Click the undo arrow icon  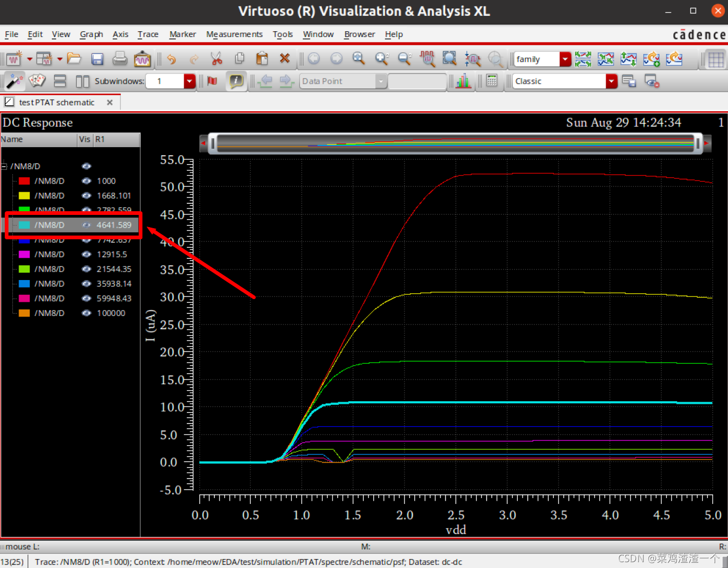tap(172, 59)
